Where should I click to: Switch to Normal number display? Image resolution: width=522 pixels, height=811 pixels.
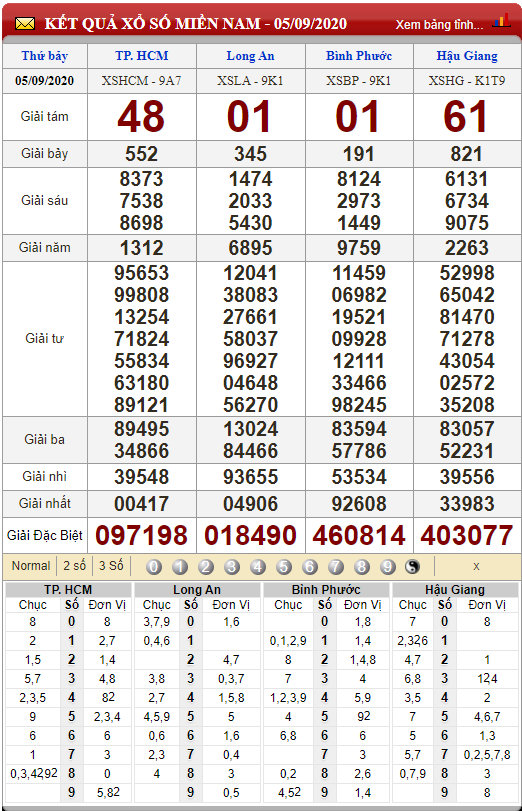(31, 566)
